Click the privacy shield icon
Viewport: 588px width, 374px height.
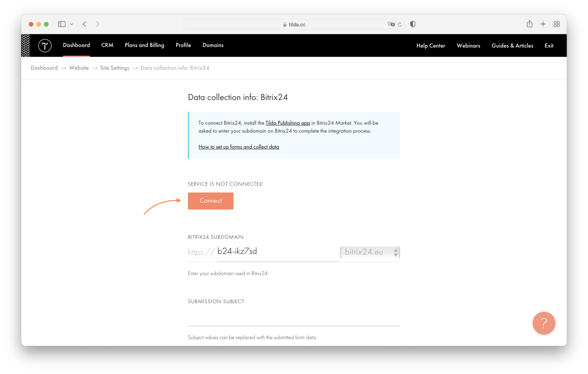pos(413,24)
